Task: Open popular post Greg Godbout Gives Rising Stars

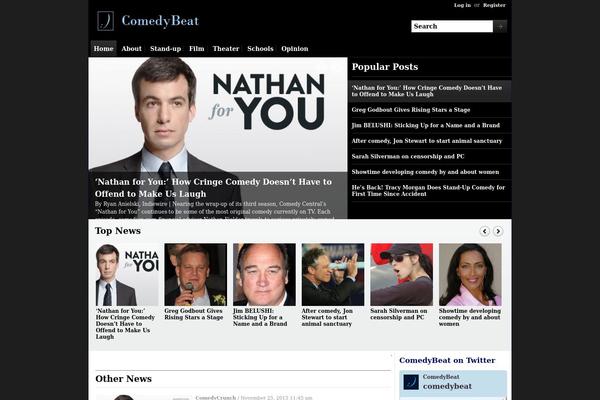Action: (411, 110)
